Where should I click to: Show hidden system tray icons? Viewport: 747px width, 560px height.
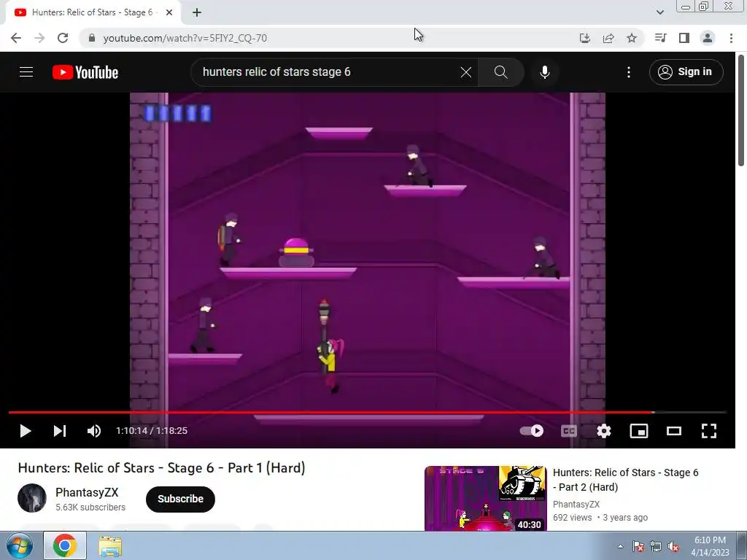coord(620,546)
